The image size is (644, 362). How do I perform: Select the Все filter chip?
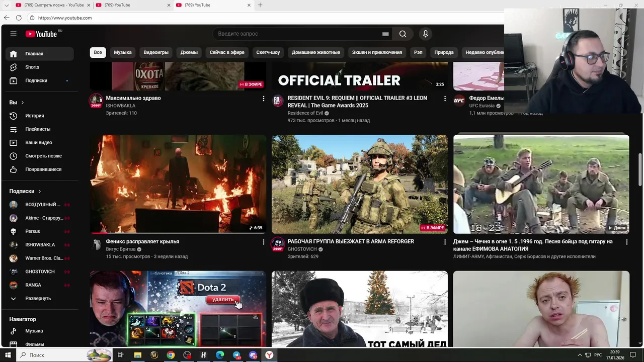(98, 52)
